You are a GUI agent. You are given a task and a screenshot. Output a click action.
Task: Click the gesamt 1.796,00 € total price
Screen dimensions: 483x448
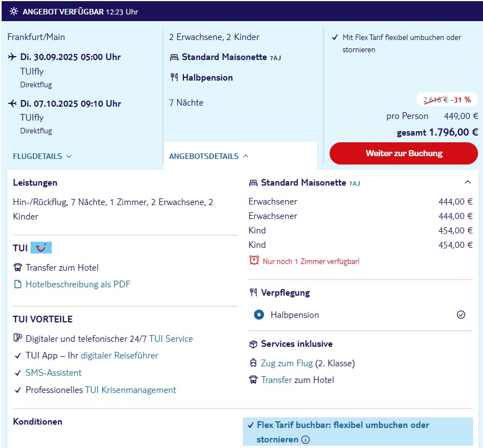(437, 132)
